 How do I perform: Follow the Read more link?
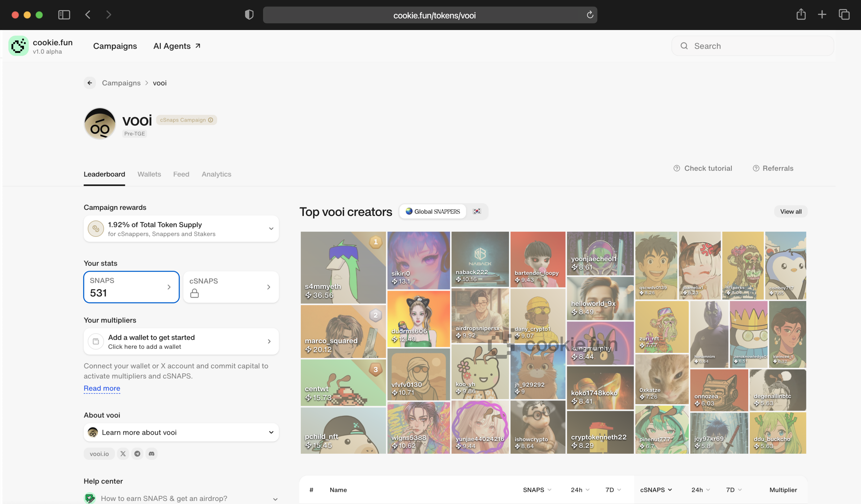point(102,388)
